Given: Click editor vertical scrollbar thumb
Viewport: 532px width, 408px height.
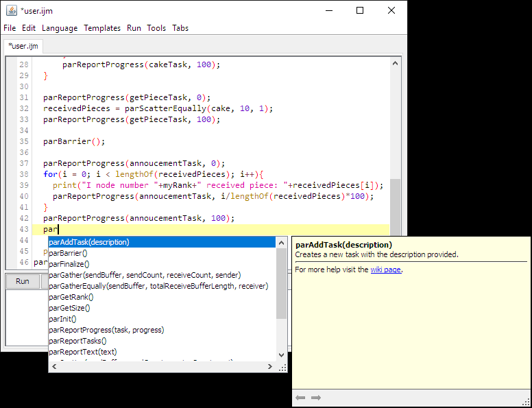Looking at the screenshot, I should point(395,207).
